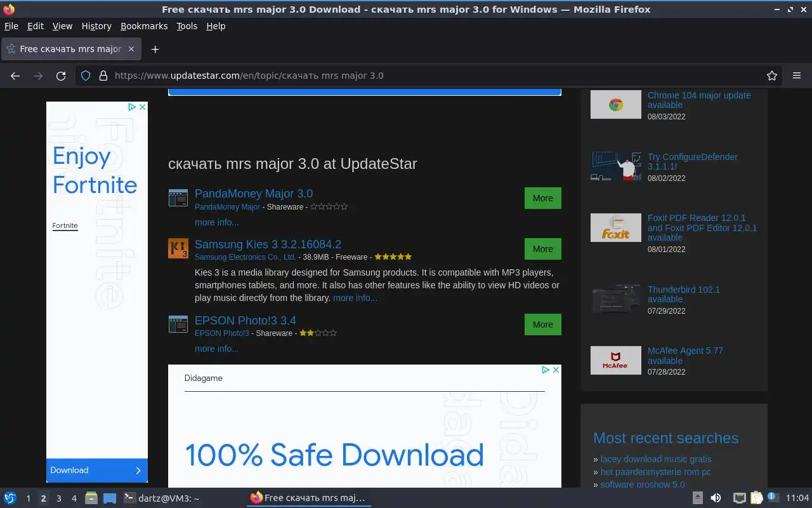Open the ConfigureDefender news thumbnail
812x508 pixels.
tap(616, 166)
